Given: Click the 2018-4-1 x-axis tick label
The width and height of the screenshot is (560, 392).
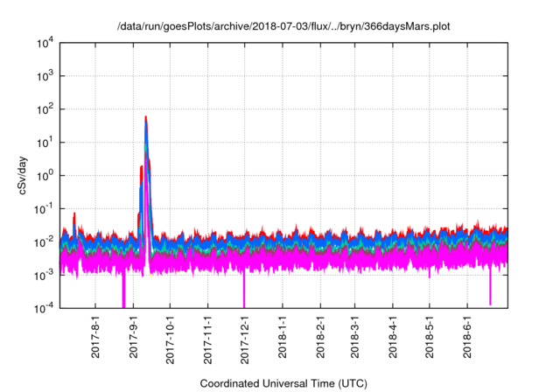Looking at the screenshot, I should (393, 337).
